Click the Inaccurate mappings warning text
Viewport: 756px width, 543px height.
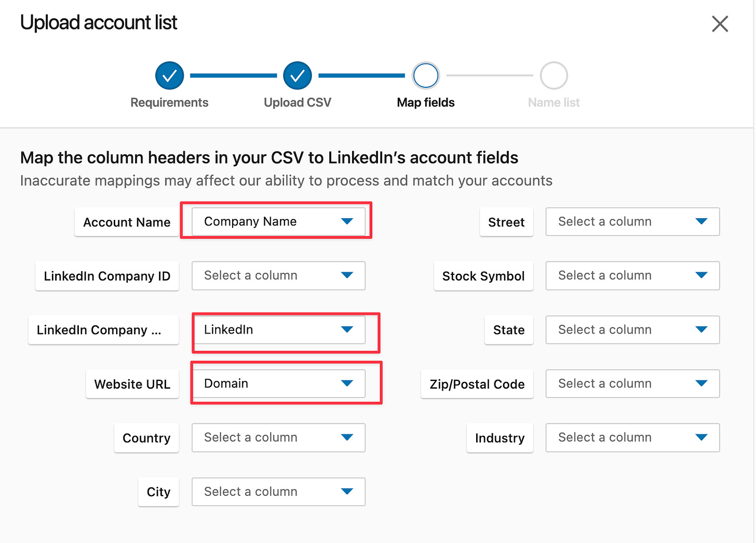pyautogui.click(x=286, y=181)
